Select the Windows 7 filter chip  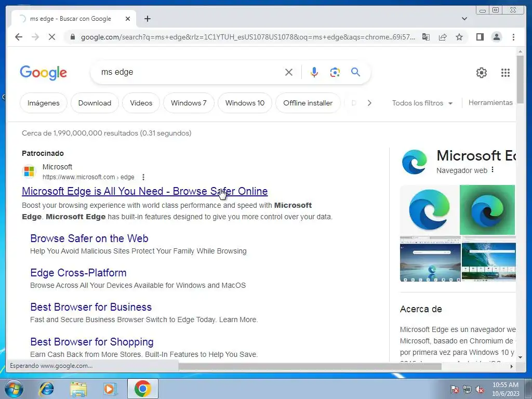coord(189,103)
